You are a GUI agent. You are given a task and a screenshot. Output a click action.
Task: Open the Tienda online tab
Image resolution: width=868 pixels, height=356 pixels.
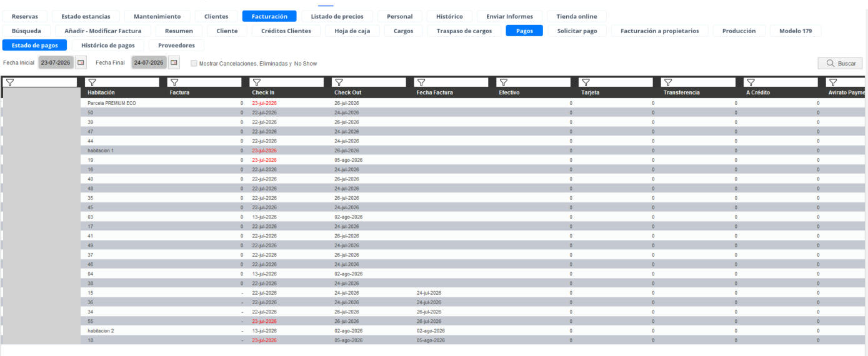tap(577, 16)
